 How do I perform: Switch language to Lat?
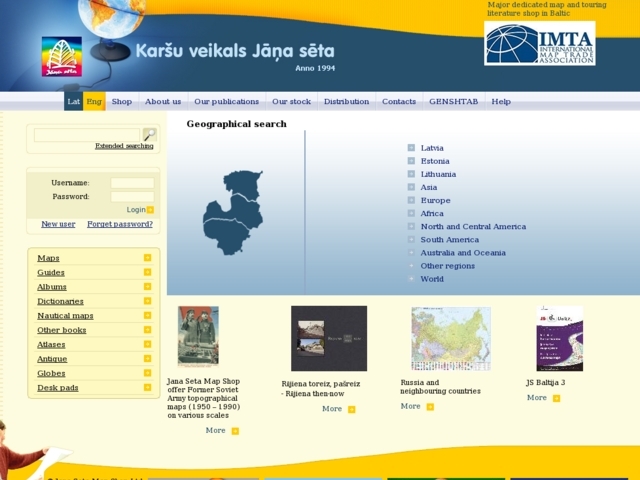(x=73, y=101)
